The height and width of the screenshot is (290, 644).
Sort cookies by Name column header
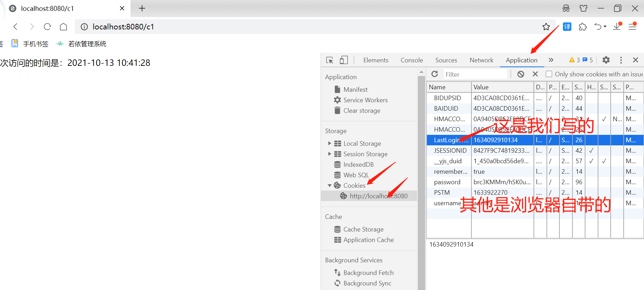449,87
